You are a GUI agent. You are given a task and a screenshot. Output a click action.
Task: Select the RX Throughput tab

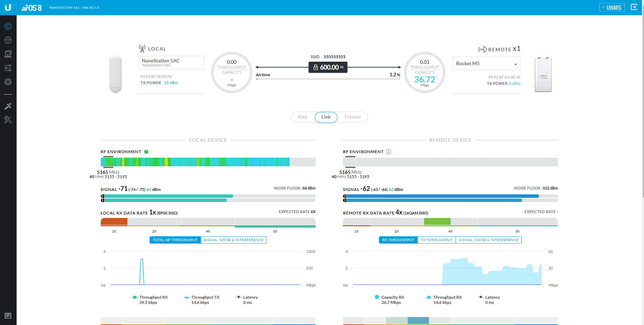click(398, 240)
